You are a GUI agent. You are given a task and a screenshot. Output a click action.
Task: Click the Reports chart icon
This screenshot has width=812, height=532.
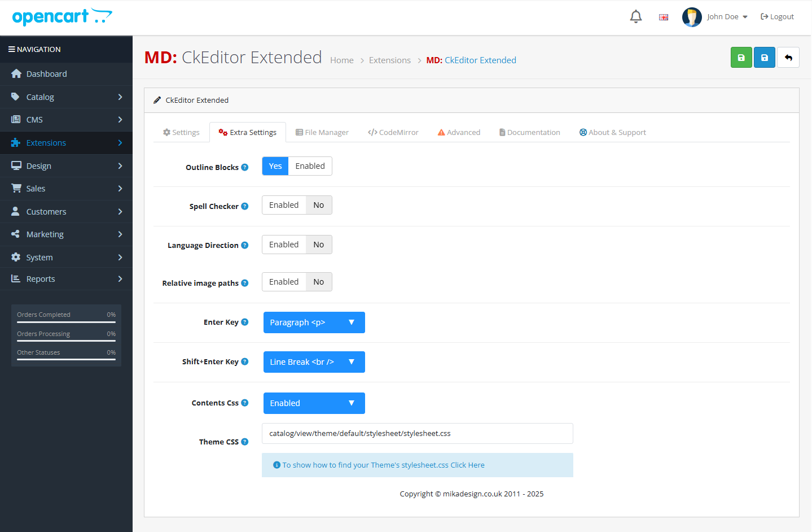pyautogui.click(x=16, y=278)
